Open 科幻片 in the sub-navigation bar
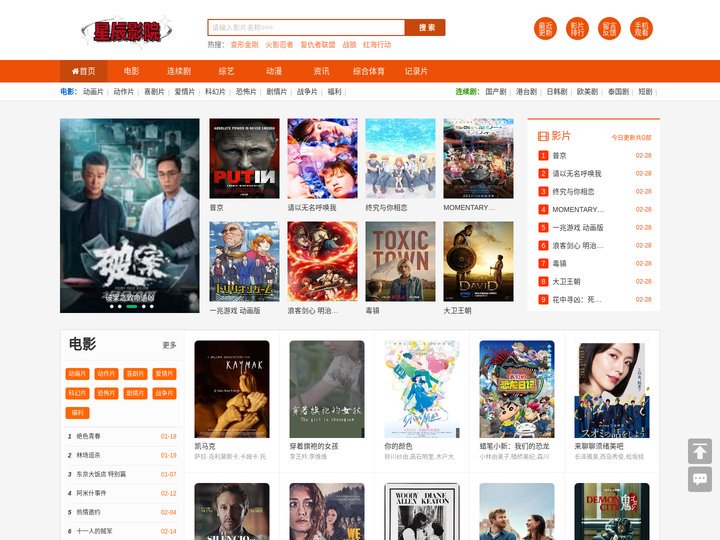Image resolution: width=720 pixels, height=540 pixels. coord(215,92)
